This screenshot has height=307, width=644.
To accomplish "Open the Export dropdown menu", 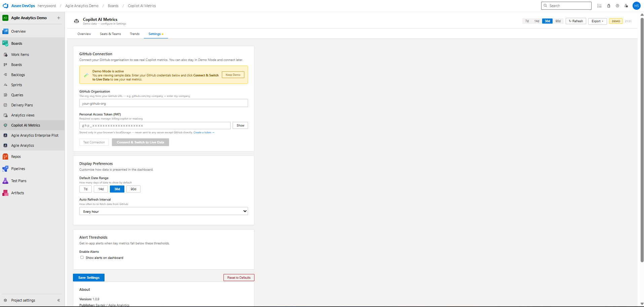I will (597, 21).
